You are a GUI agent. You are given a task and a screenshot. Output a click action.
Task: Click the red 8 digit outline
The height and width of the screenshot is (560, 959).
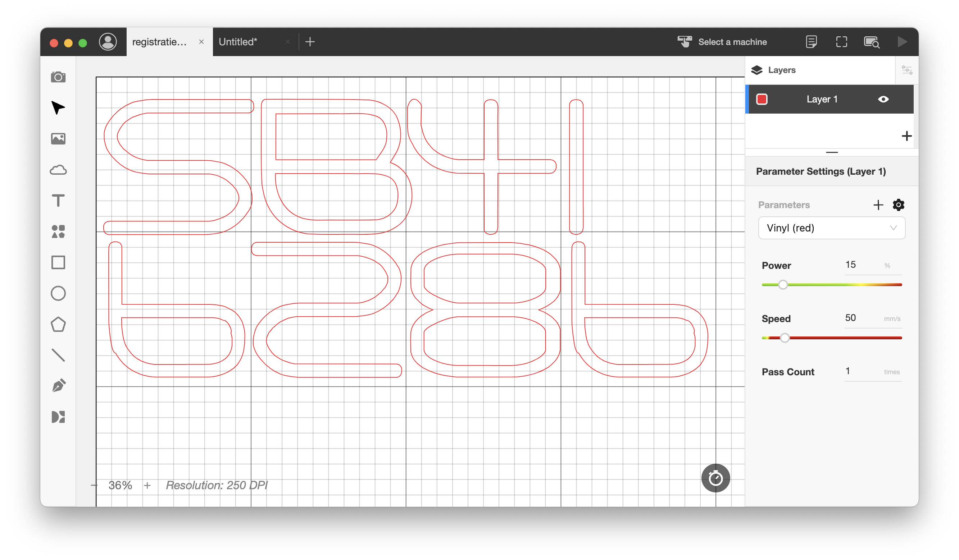click(x=485, y=310)
